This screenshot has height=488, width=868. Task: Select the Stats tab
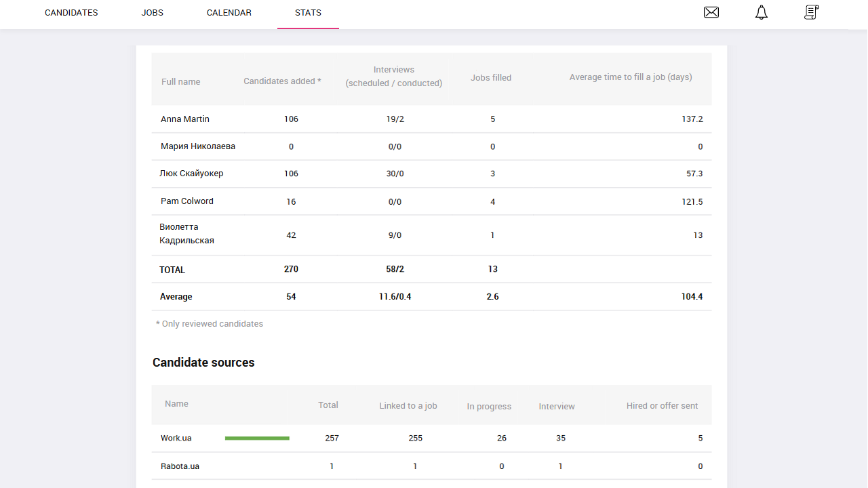pos(308,12)
